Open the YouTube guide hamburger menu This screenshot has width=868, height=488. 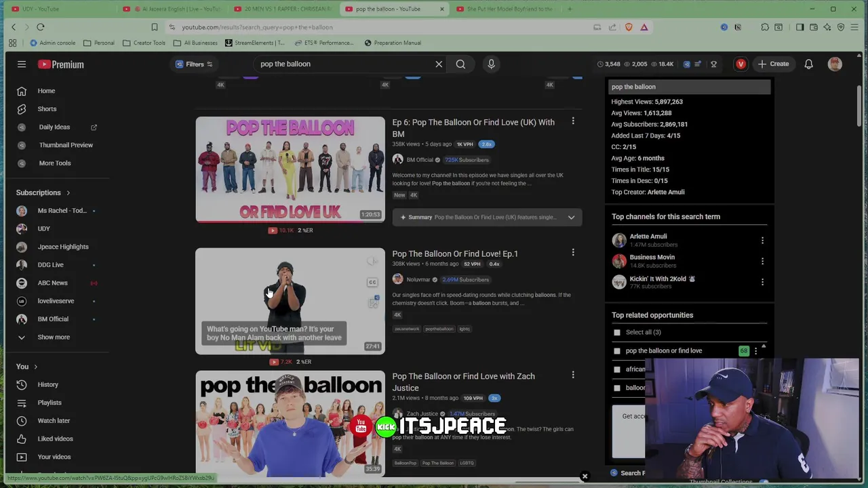22,64
